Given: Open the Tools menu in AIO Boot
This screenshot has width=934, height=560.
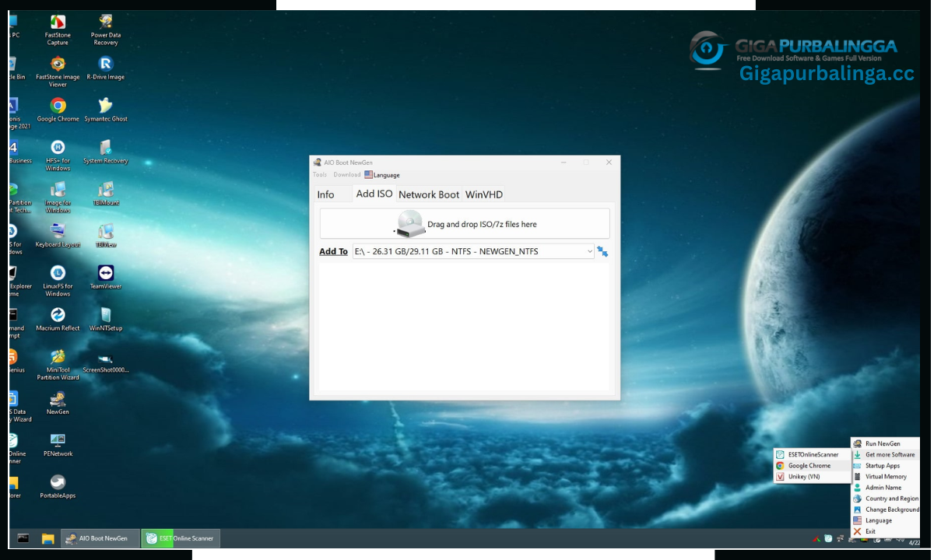Looking at the screenshot, I should (x=320, y=175).
